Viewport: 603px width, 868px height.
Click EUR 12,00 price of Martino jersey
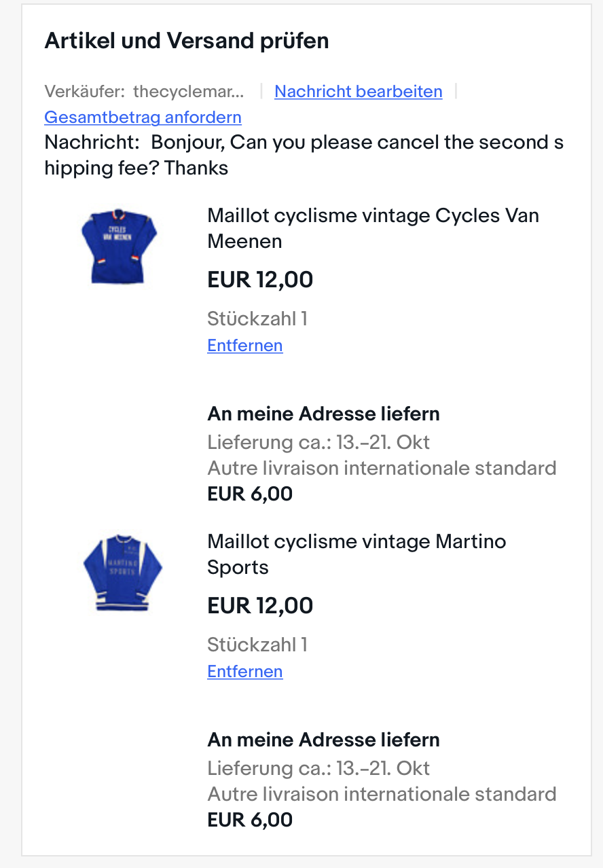[260, 606]
